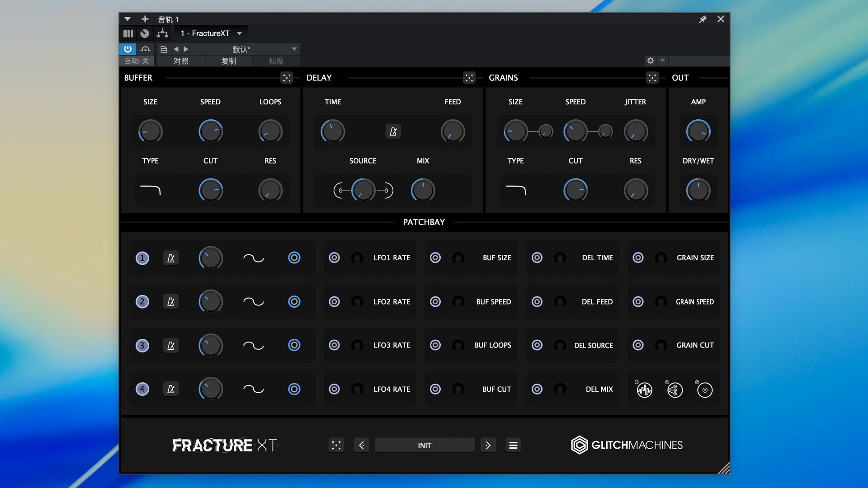Click the Glitchmachines logo

[x=627, y=445]
